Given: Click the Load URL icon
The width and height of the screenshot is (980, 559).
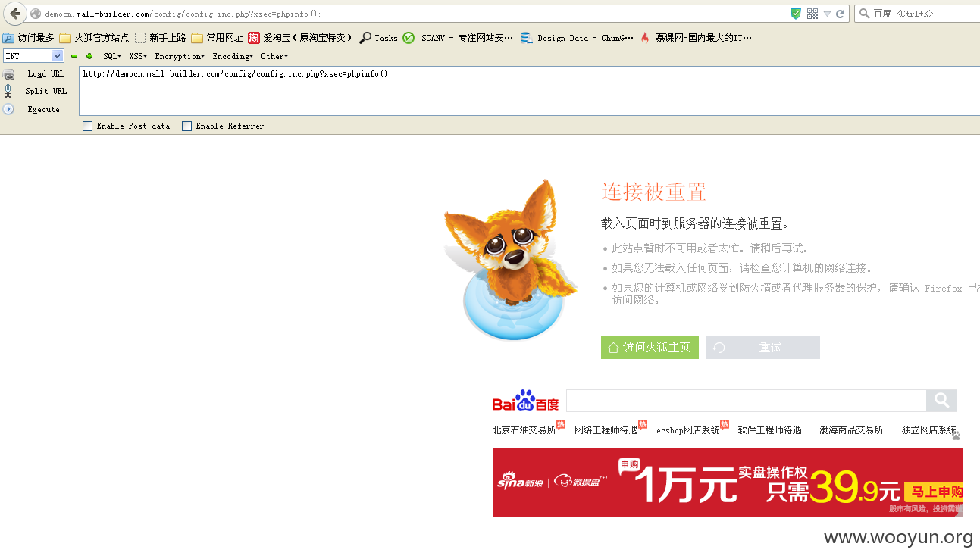Looking at the screenshot, I should [x=8, y=74].
